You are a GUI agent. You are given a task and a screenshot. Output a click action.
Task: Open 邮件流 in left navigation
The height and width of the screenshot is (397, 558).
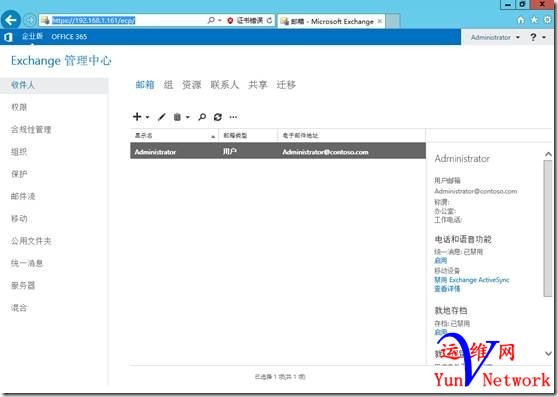pos(23,196)
